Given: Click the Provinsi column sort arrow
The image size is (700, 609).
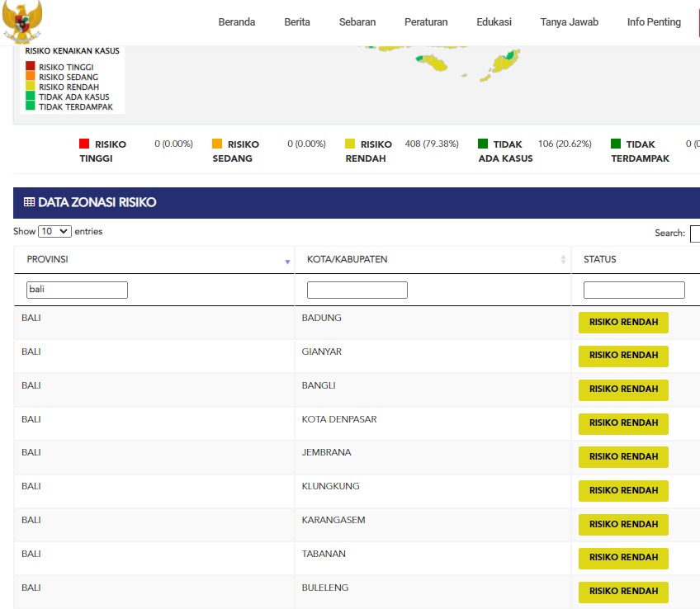Looking at the screenshot, I should [287, 261].
